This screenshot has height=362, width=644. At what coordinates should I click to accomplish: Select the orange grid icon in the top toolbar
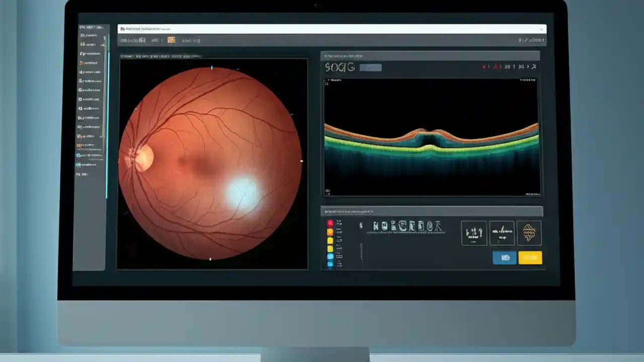click(171, 40)
